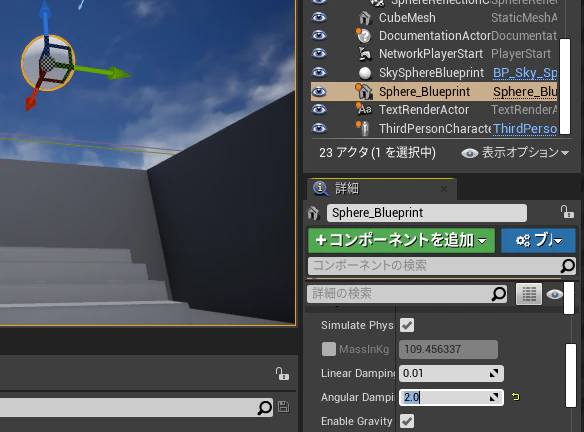Enable the MassInKg override checkbox
The height and width of the screenshot is (432, 584).
328,349
